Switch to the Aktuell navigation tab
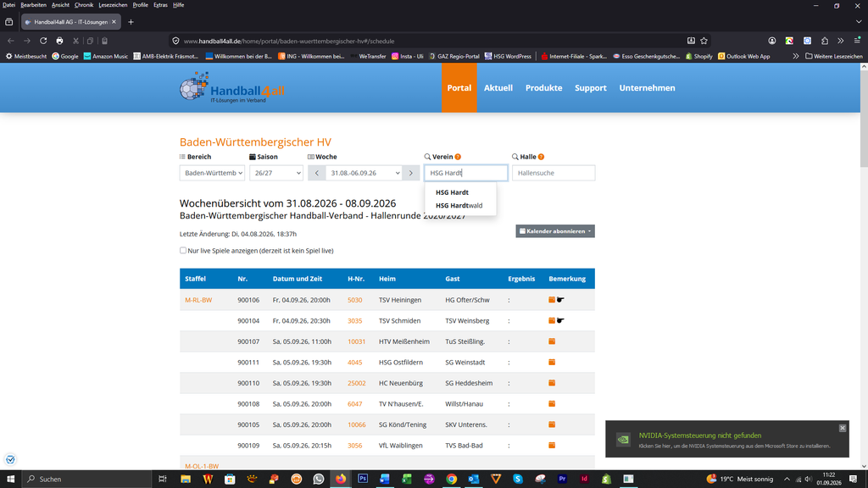Viewport: 868px width, 488px height. (498, 88)
